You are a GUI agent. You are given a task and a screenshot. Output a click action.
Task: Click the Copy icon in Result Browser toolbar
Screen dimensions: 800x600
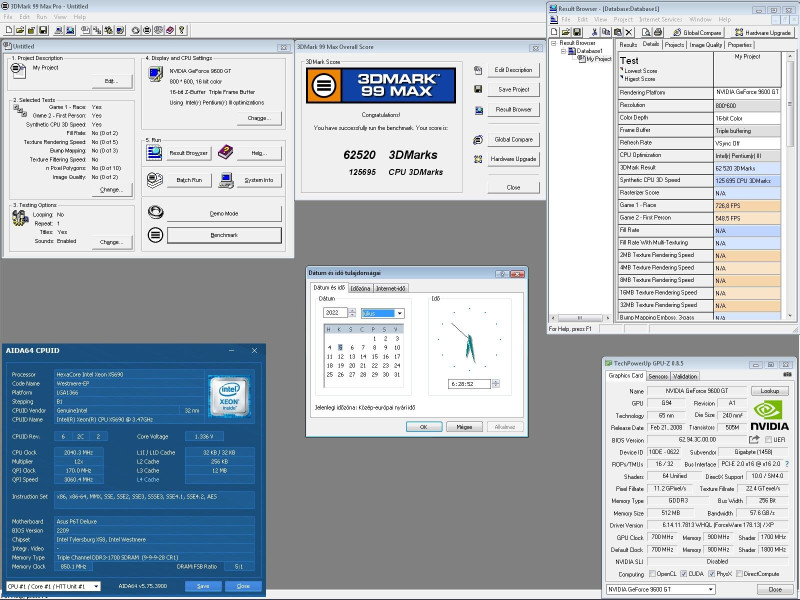point(606,32)
